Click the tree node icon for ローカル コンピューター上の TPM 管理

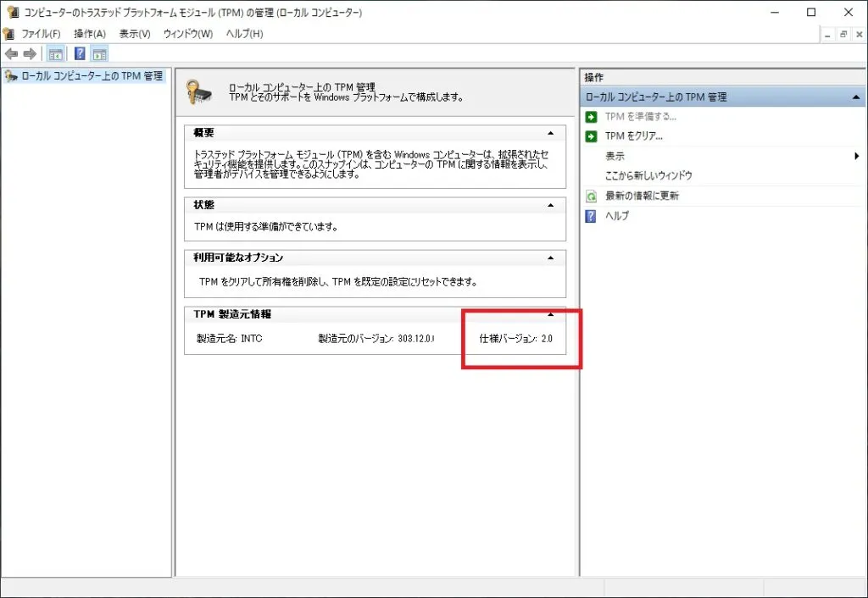click(x=11, y=76)
